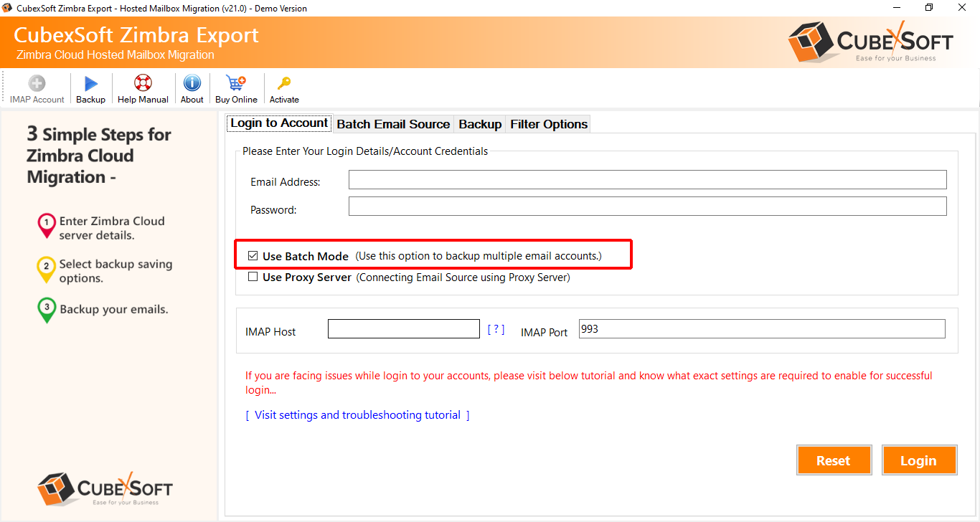
Task: Click 'Select backup saving options.' text
Action: coord(116,271)
